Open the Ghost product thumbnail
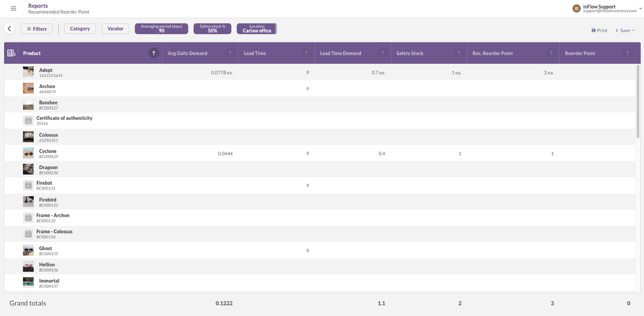Image resolution: width=644 pixels, height=316 pixels. click(x=28, y=250)
